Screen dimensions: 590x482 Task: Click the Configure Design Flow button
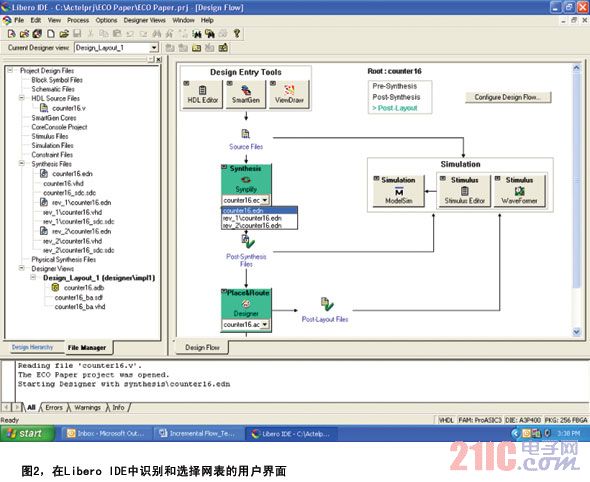coord(508,97)
